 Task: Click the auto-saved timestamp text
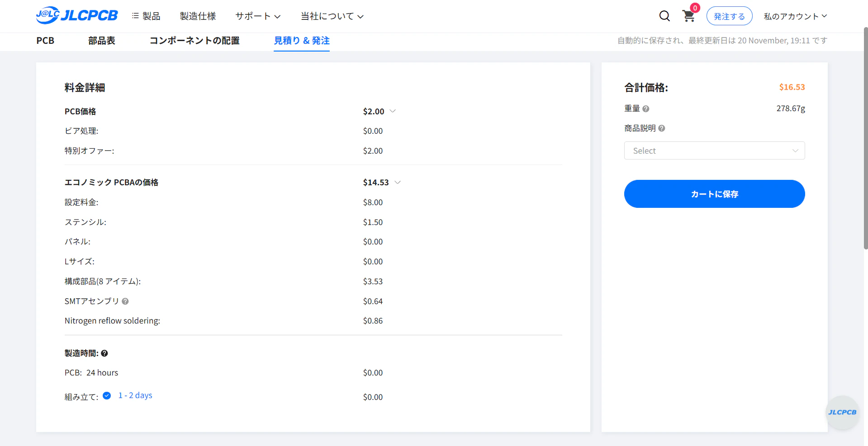tap(722, 41)
